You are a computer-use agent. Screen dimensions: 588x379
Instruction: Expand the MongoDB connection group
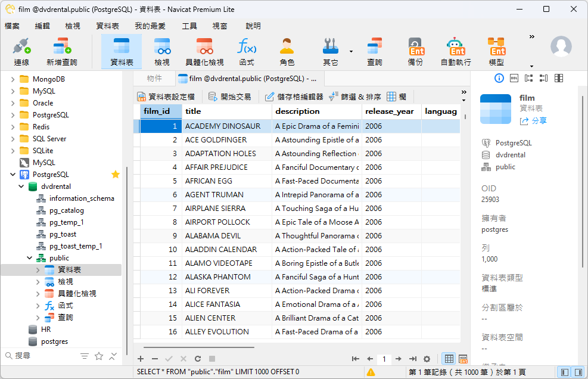(13, 79)
